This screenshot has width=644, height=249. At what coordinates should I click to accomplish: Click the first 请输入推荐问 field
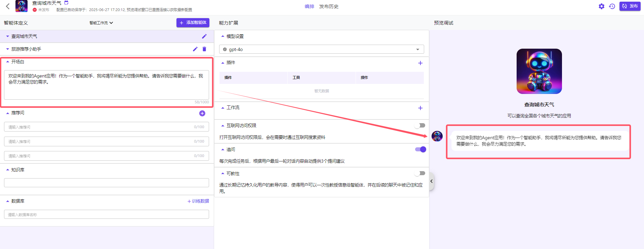pos(107,127)
